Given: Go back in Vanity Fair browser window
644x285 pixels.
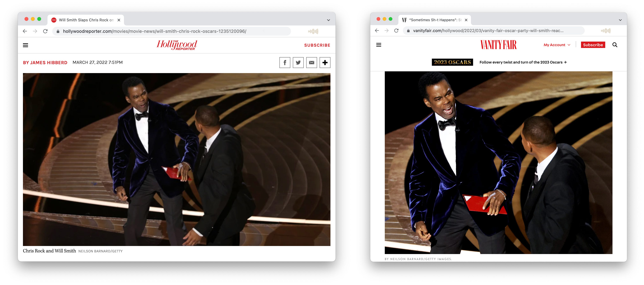Looking at the screenshot, I should tap(377, 30).
